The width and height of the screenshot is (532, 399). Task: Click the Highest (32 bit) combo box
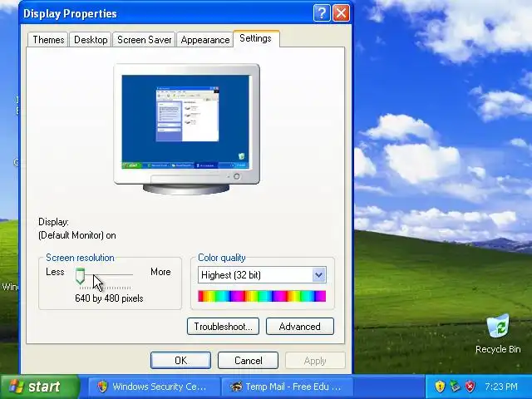point(262,275)
